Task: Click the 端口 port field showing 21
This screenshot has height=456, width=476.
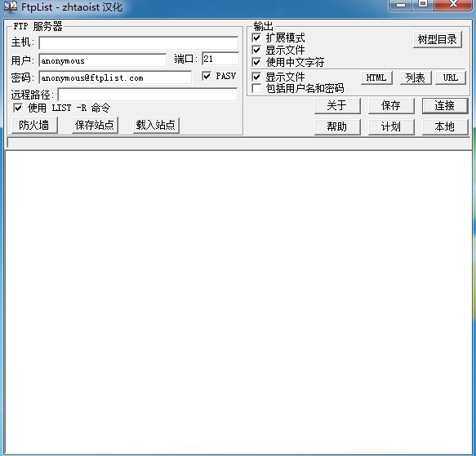Action: (220, 59)
